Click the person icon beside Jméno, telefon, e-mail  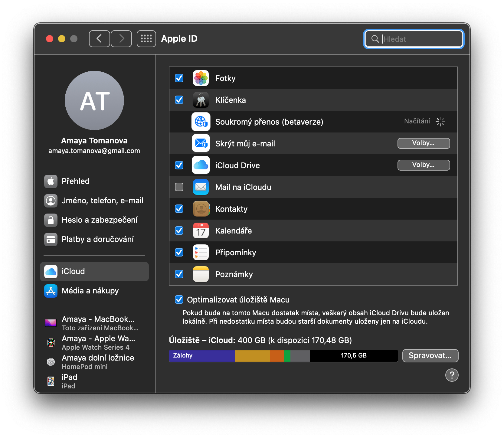tap(51, 201)
